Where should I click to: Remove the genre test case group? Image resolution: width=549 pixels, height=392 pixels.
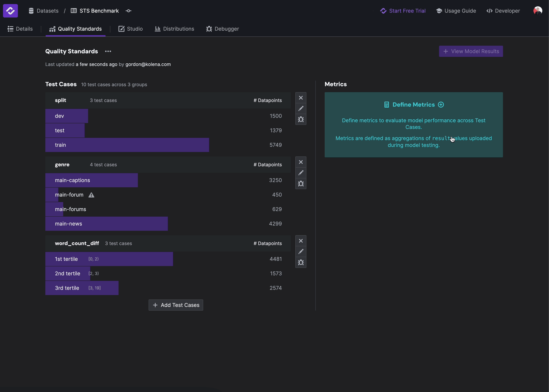pyautogui.click(x=301, y=162)
